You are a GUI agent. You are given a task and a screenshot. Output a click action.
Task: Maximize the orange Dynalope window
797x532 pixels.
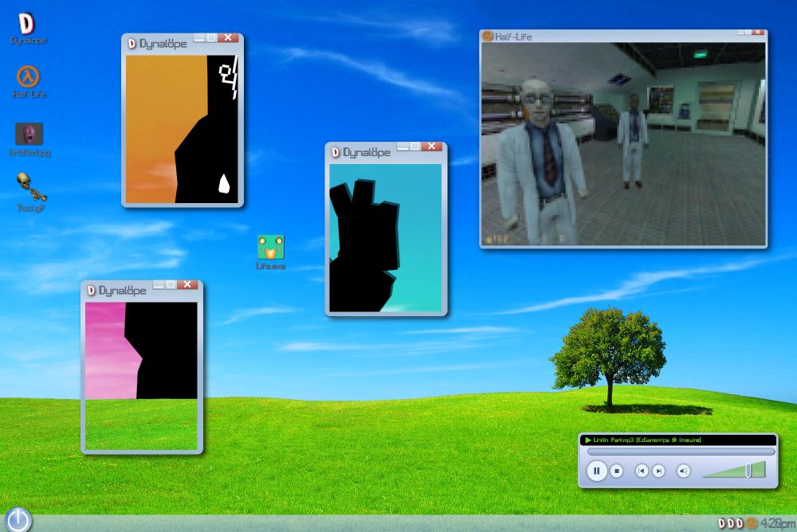coord(211,37)
